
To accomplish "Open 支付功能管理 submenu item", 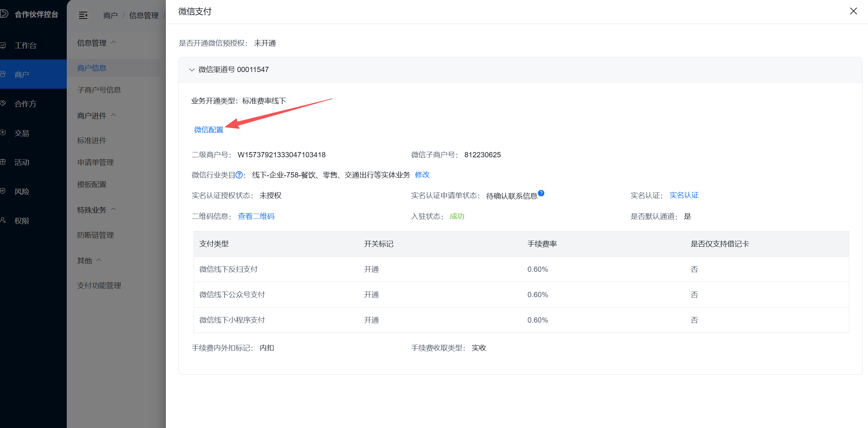I will [x=99, y=285].
